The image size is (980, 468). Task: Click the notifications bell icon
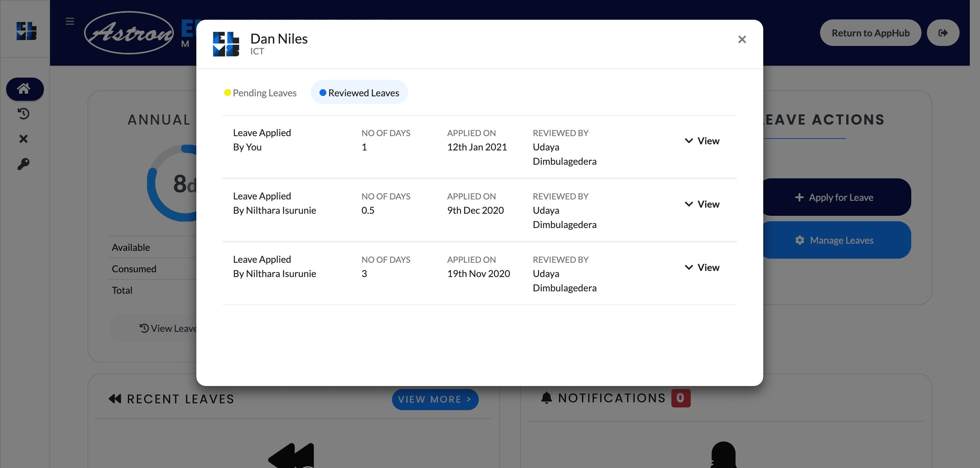(546, 398)
